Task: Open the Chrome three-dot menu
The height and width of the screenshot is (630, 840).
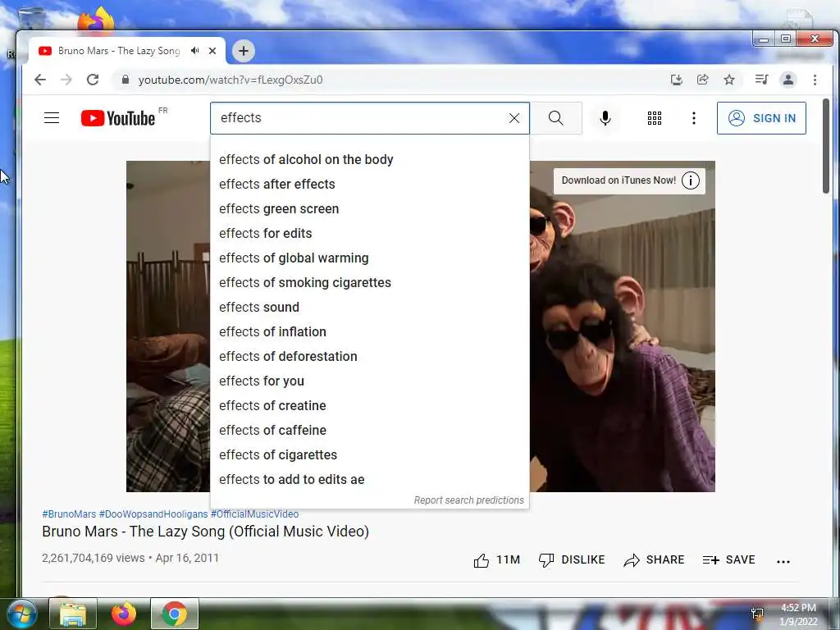Action: click(815, 80)
